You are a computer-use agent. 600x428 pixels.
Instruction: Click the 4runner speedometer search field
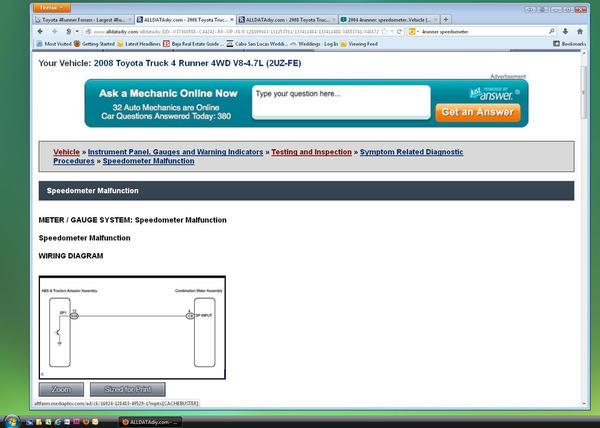(484, 31)
